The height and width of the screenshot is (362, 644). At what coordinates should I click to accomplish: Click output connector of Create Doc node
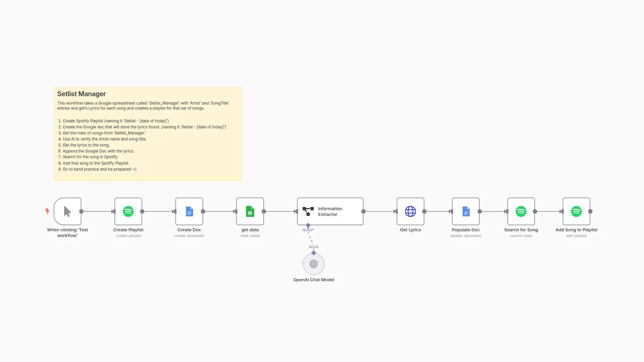(x=203, y=212)
